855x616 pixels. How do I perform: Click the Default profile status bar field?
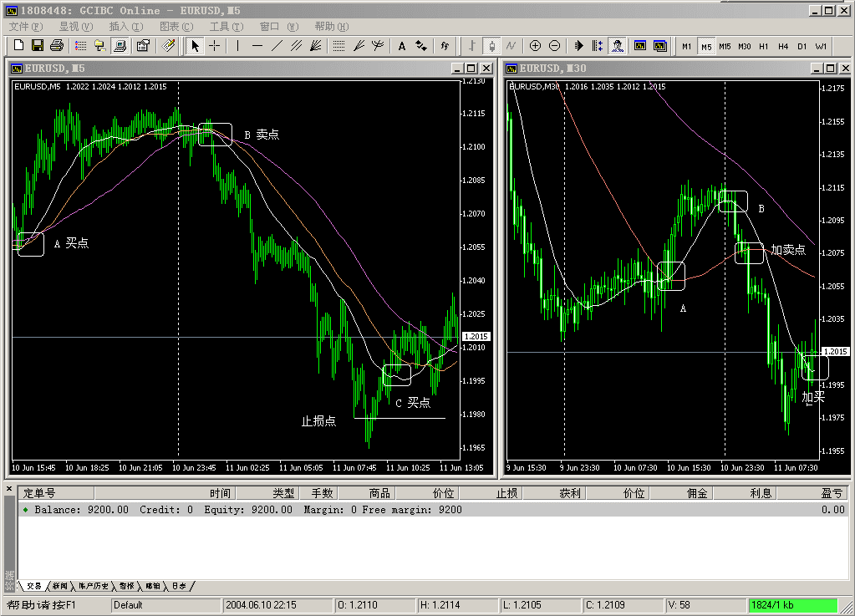pyautogui.click(x=165, y=605)
